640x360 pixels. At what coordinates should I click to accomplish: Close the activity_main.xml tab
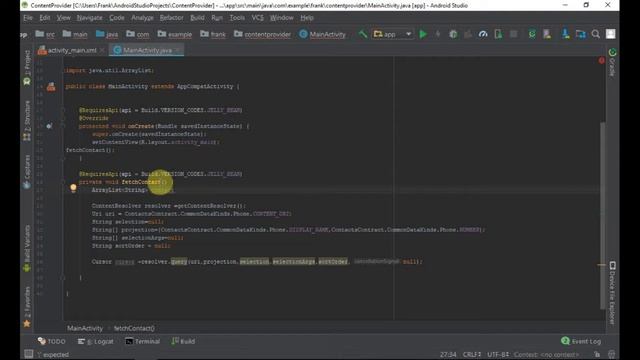click(x=102, y=50)
